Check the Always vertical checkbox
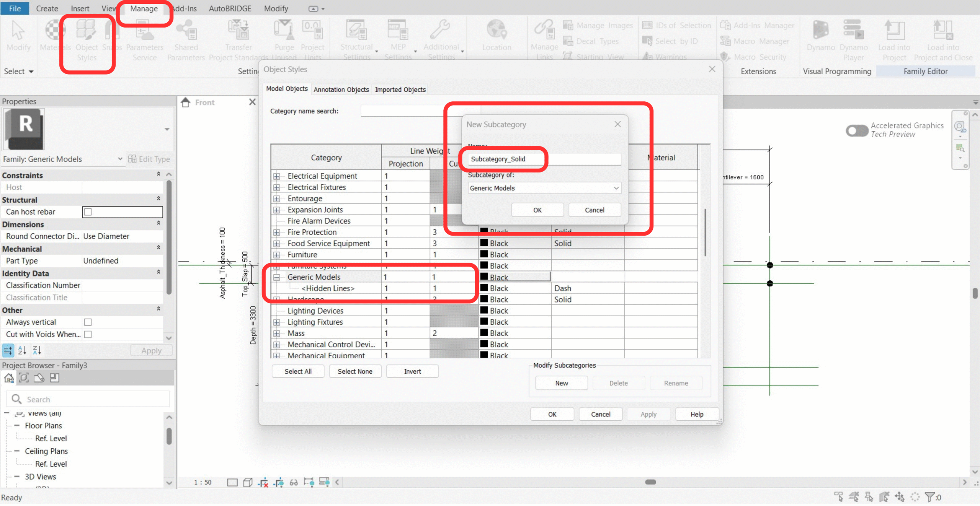980x506 pixels. point(88,322)
